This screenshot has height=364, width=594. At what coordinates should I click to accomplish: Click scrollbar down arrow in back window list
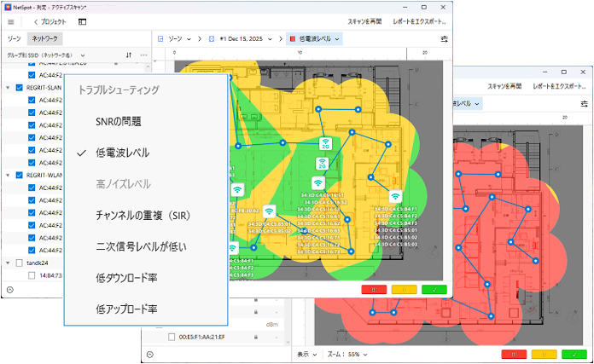click(x=288, y=342)
